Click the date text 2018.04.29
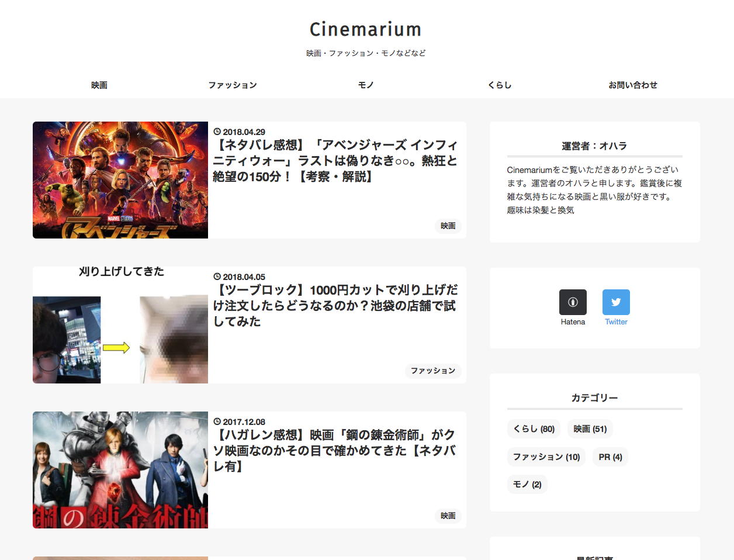Viewport: 734px width, 560px height. pyautogui.click(x=244, y=132)
